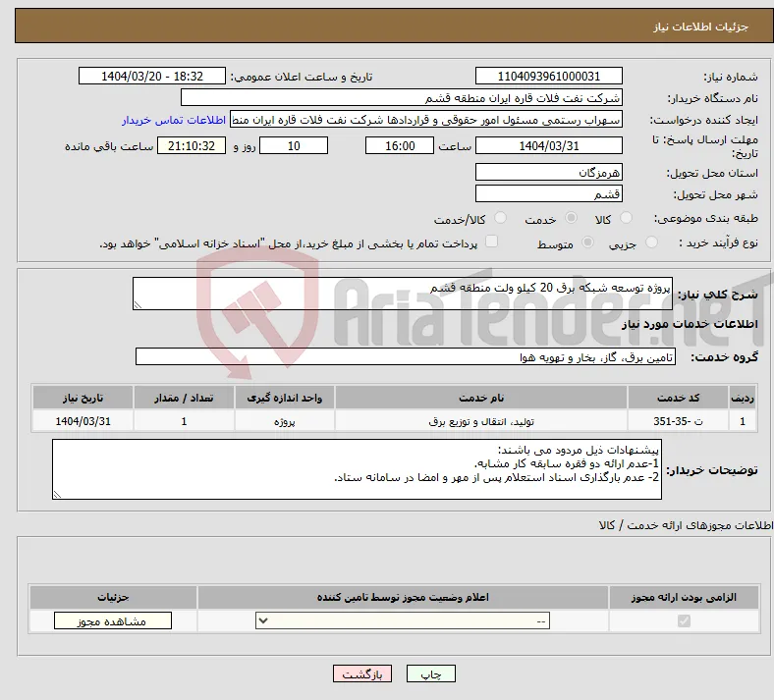
Task: Click the request creator field
Action: 425,120
